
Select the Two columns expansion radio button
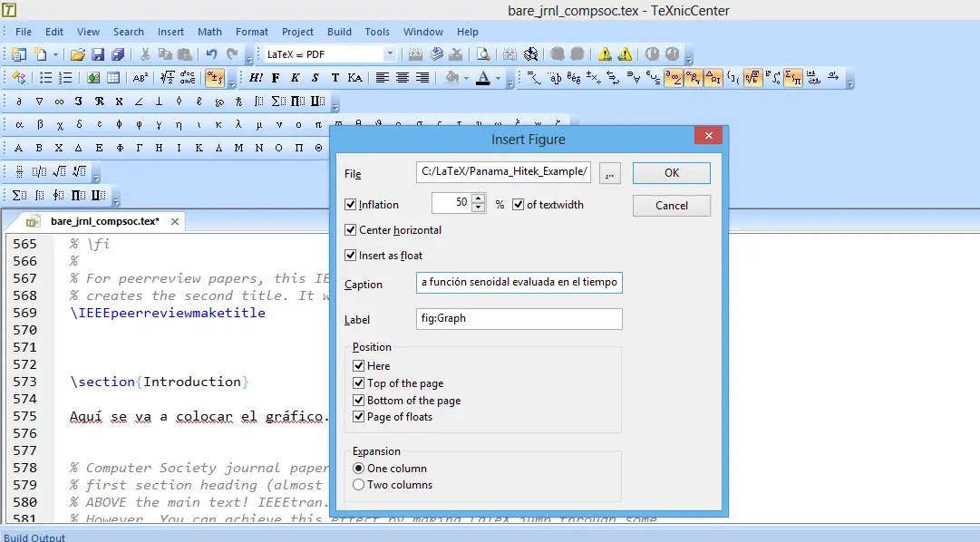click(359, 484)
